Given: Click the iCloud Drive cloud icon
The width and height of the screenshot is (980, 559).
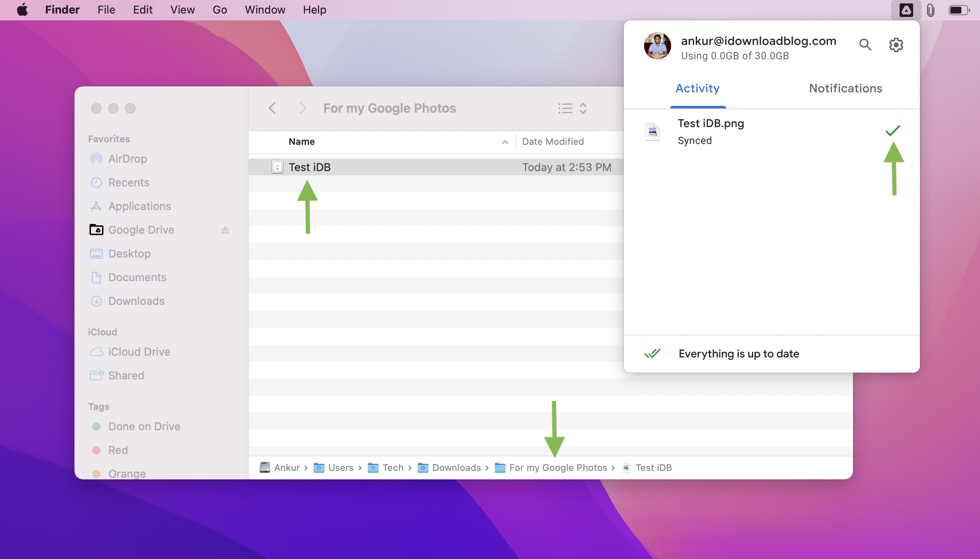Looking at the screenshot, I should pos(96,352).
